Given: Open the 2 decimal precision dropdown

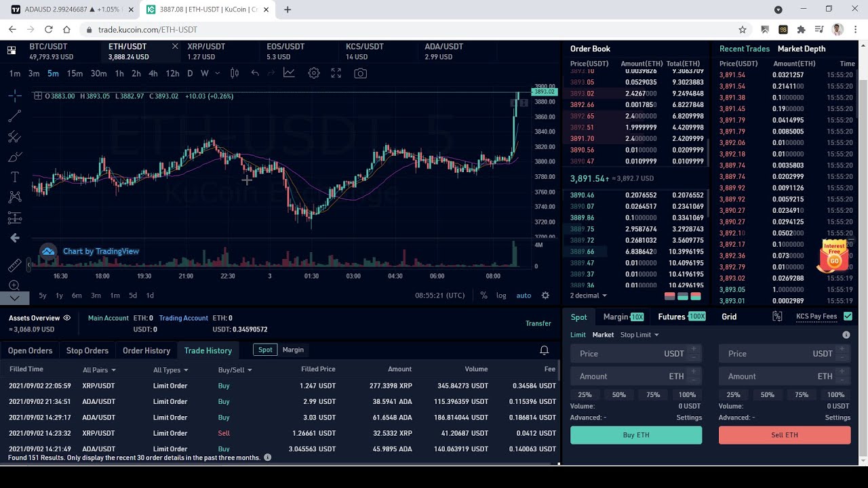Looking at the screenshot, I should [x=589, y=296].
